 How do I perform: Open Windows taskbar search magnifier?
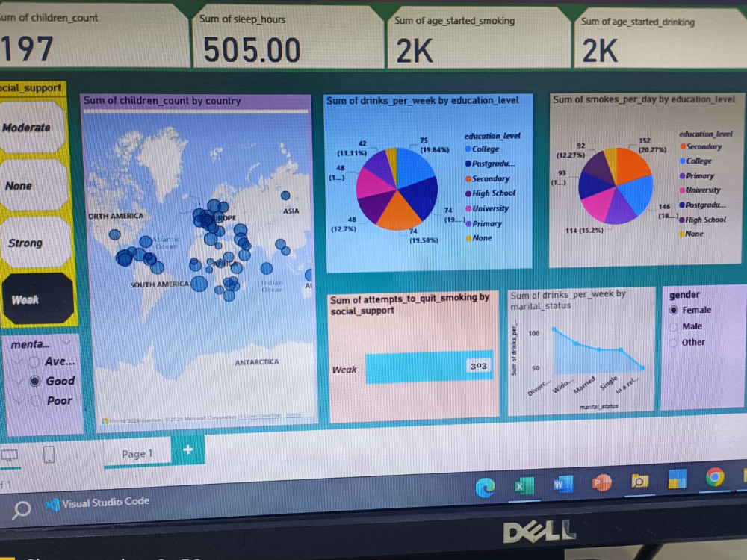click(x=21, y=510)
